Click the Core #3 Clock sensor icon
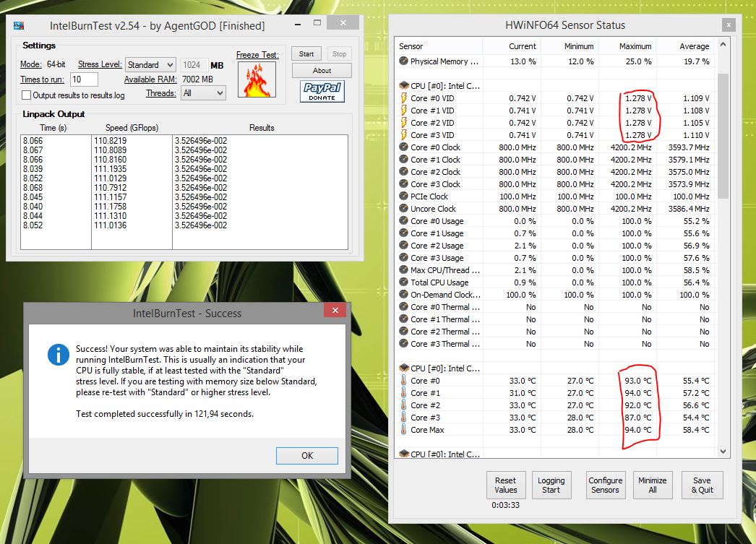The width and height of the screenshot is (756, 544). click(x=403, y=184)
